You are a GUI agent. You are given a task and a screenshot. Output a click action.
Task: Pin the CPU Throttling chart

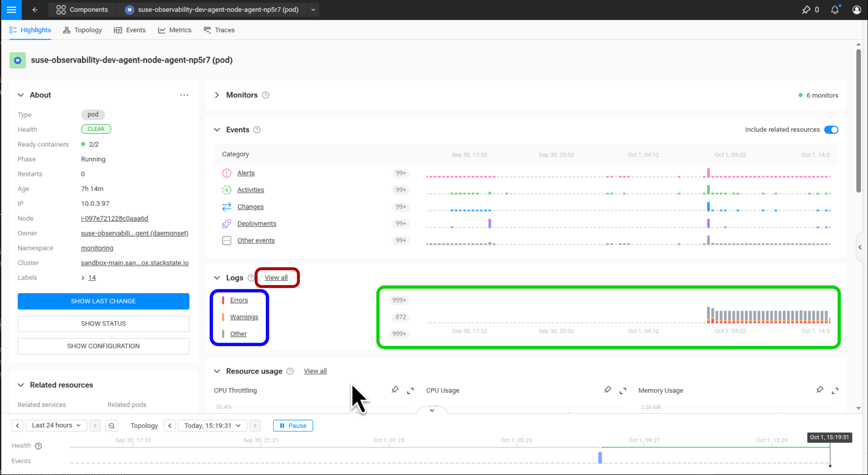click(x=395, y=390)
